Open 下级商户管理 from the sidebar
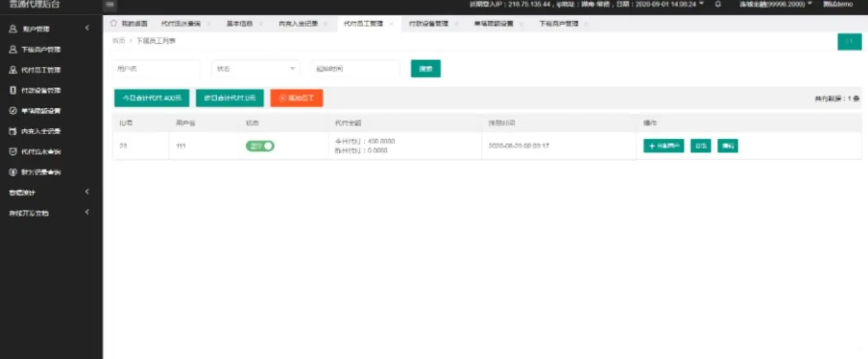The height and width of the screenshot is (359, 868). click(41, 50)
